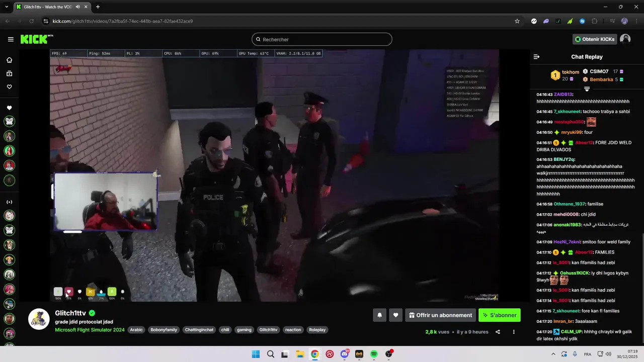Image resolution: width=644 pixels, height=362 pixels.
Task: Go to Home in Kick sidebar
Action: tap(10, 60)
